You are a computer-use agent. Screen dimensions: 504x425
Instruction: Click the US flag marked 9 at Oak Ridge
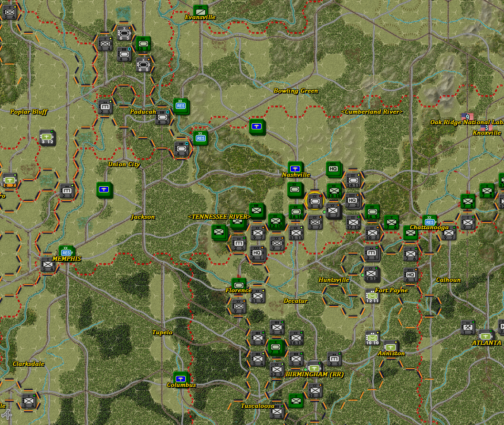pyautogui.click(x=467, y=117)
